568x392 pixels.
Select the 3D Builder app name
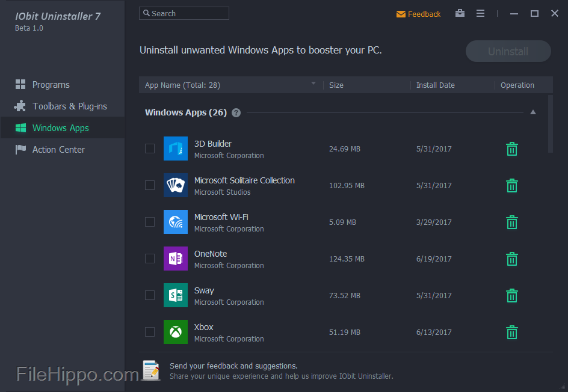point(212,144)
